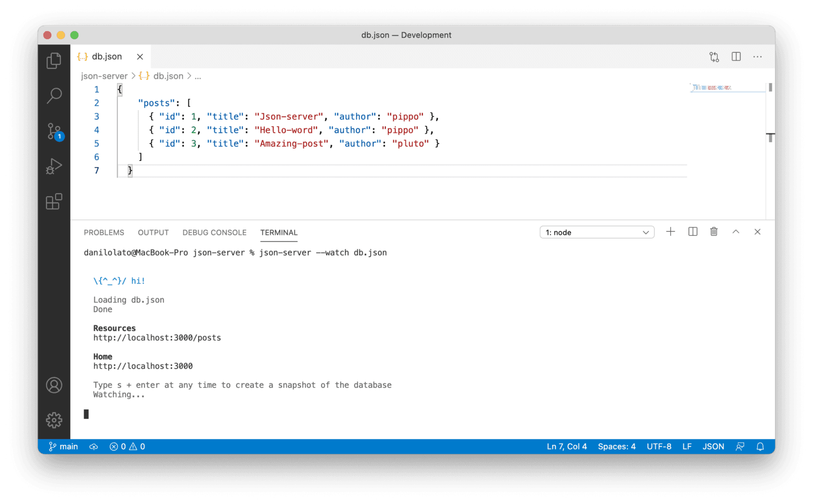Image resolution: width=813 pixels, height=504 pixels.
Task: Click http://localhost:3000/posts in terminal
Action: pos(157,338)
